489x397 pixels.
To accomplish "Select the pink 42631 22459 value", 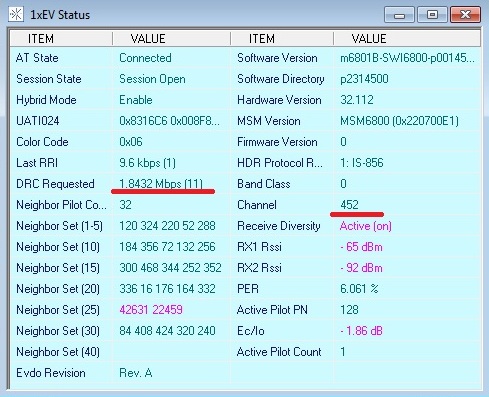I will [x=151, y=310].
